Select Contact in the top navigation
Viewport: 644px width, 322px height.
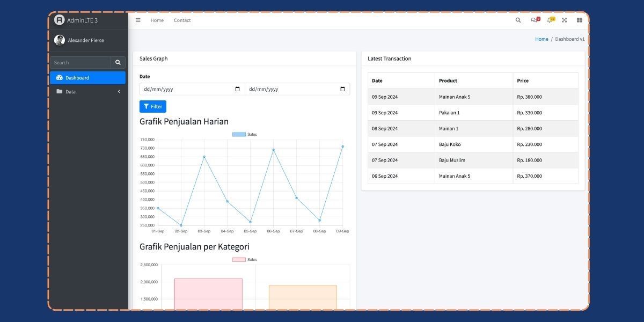[182, 20]
